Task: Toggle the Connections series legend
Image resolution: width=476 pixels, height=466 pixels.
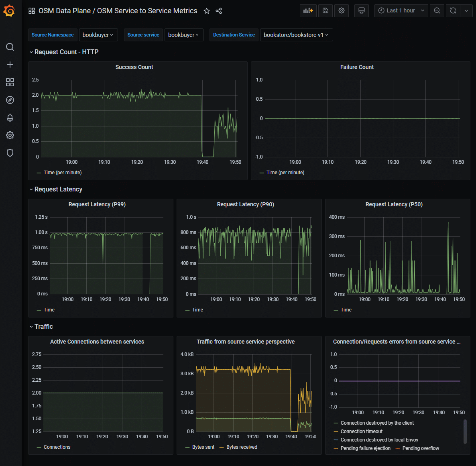Action: pos(57,447)
